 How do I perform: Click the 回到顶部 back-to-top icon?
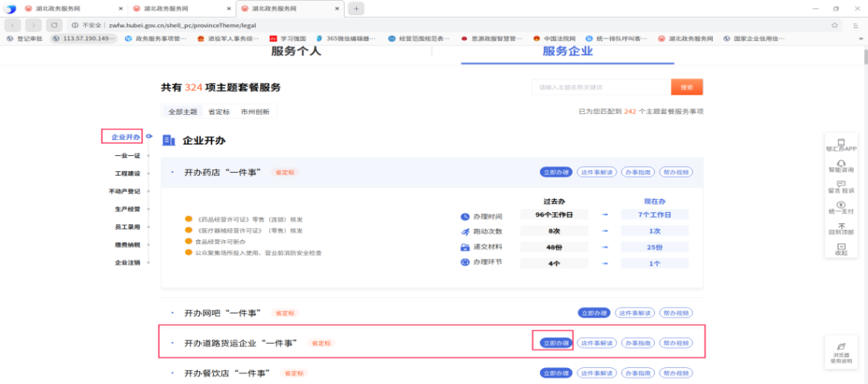pos(841,226)
